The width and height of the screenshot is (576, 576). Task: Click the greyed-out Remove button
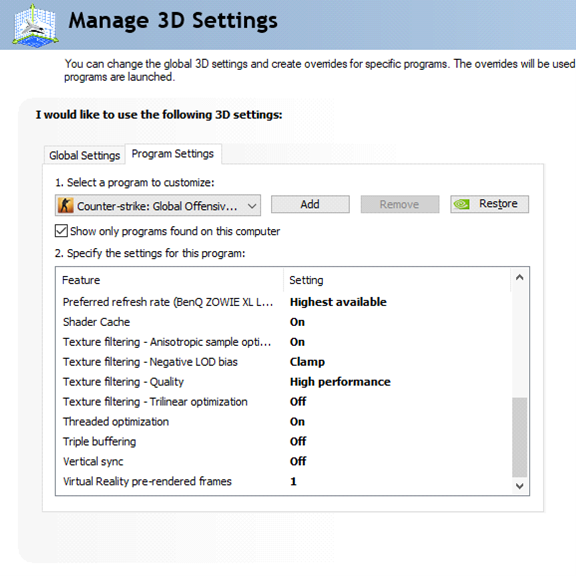pyautogui.click(x=400, y=204)
